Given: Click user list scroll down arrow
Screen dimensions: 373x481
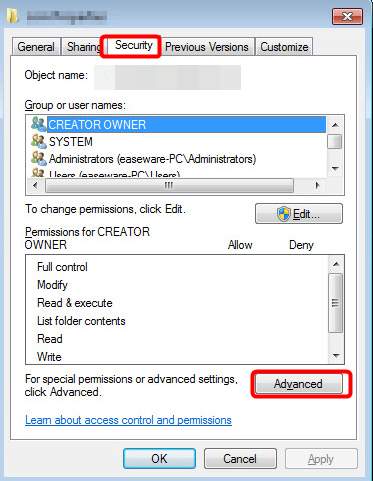Looking at the screenshot, I should coord(335,169).
